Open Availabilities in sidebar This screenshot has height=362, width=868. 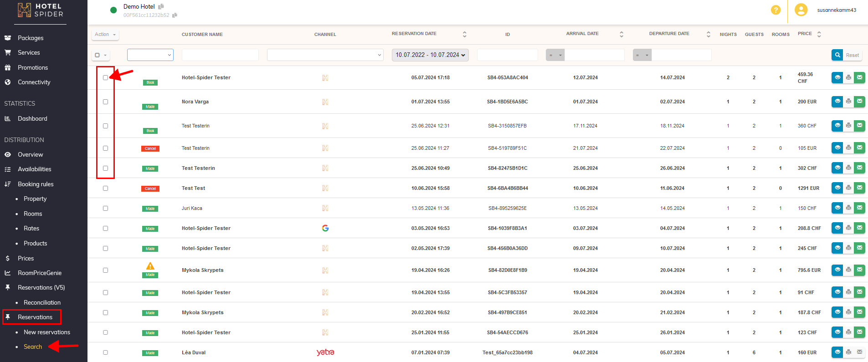click(x=35, y=169)
